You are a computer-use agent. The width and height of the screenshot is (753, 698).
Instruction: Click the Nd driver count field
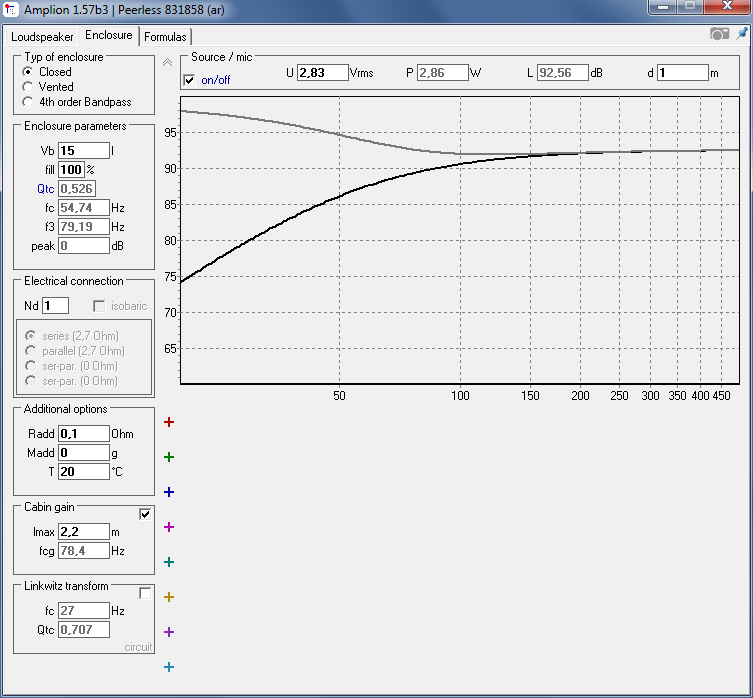55,306
